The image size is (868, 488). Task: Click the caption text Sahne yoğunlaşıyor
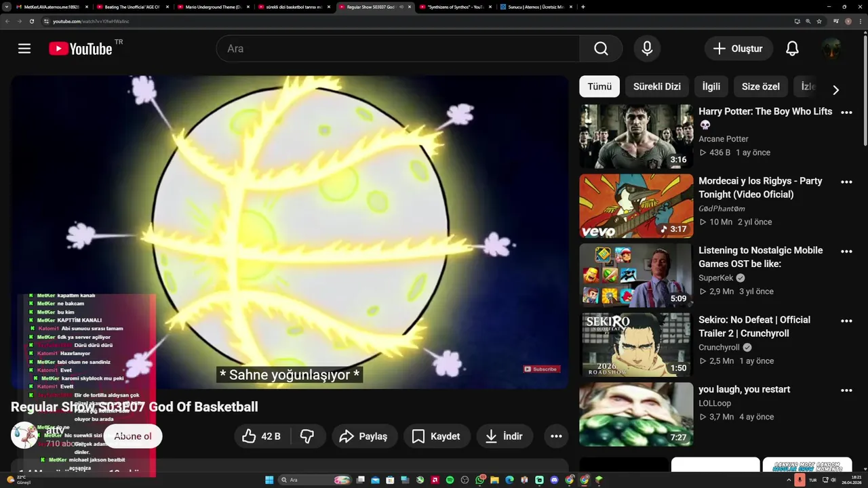[x=290, y=375]
